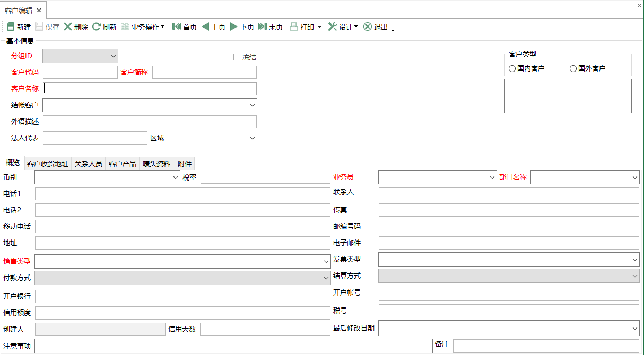
Task: Switch to the 概览 tab
Action: 13,163
